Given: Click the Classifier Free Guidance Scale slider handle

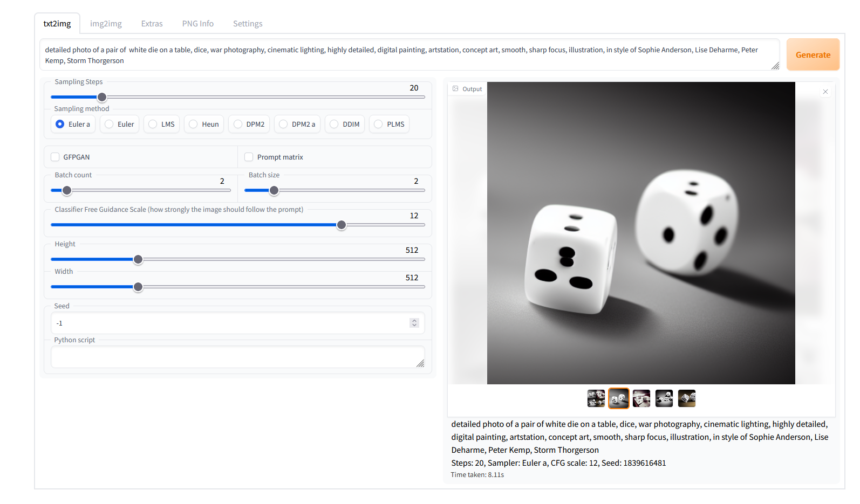Looking at the screenshot, I should point(342,225).
